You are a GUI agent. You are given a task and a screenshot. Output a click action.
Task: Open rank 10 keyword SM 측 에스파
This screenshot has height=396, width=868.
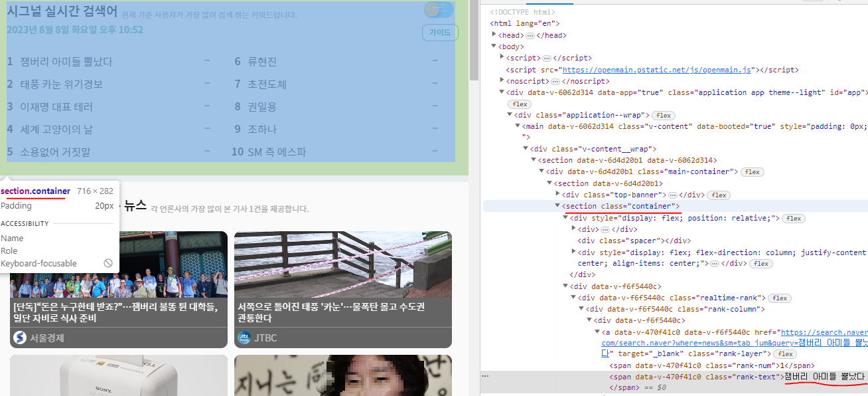[277, 151]
